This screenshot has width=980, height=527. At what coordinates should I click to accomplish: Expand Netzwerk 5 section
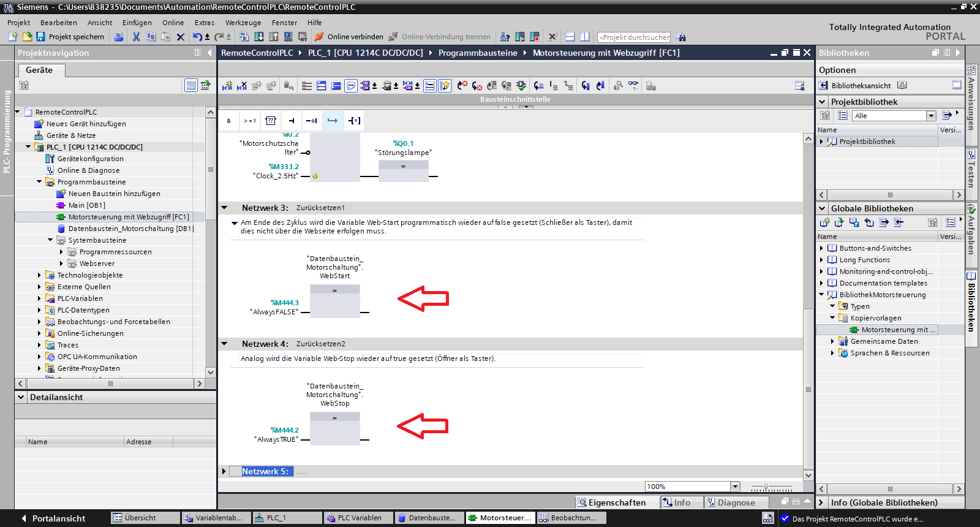[x=224, y=471]
